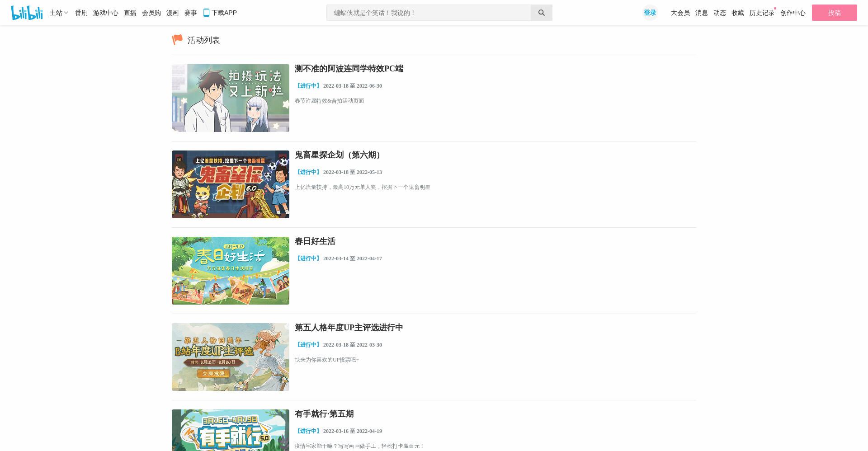Click the bilibili logo
Image resolution: width=868 pixels, height=451 pixels.
tap(27, 13)
